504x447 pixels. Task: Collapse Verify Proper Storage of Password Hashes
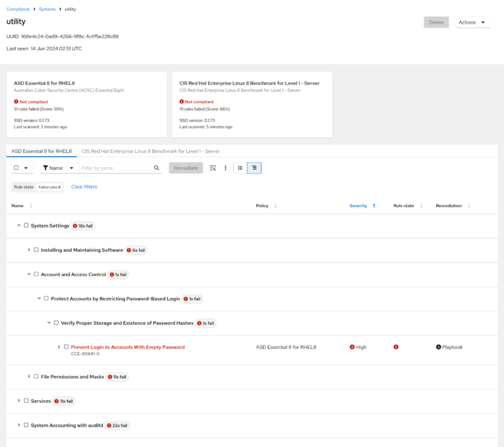click(49, 323)
